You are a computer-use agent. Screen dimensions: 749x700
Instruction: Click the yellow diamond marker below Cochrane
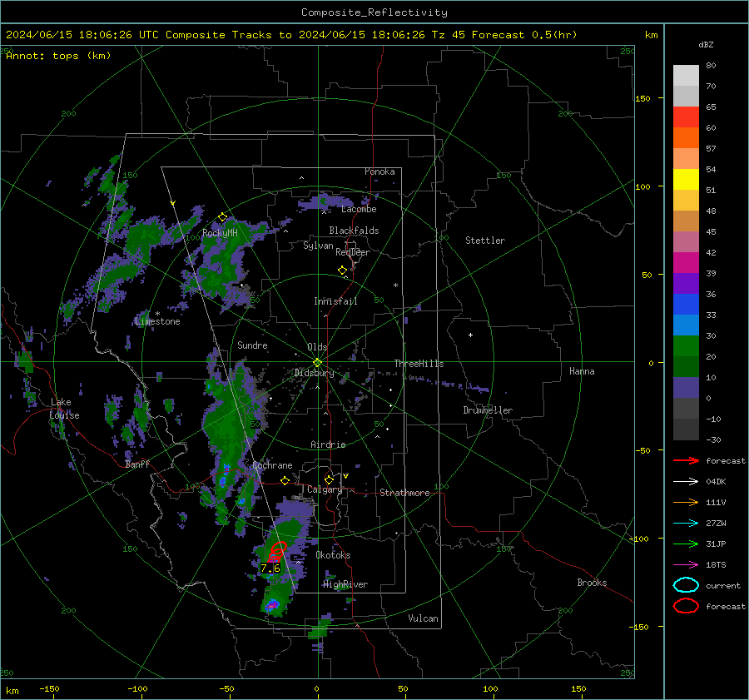(x=285, y=480)
